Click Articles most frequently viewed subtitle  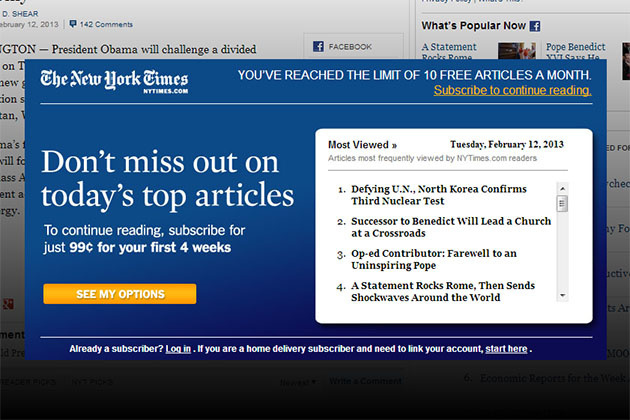(432, 158)
